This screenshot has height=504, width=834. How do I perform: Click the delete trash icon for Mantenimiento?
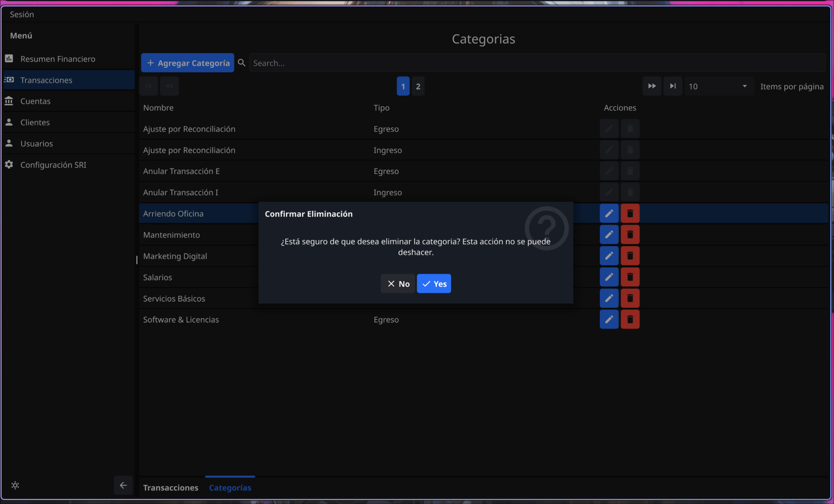(x=630, y=234)
